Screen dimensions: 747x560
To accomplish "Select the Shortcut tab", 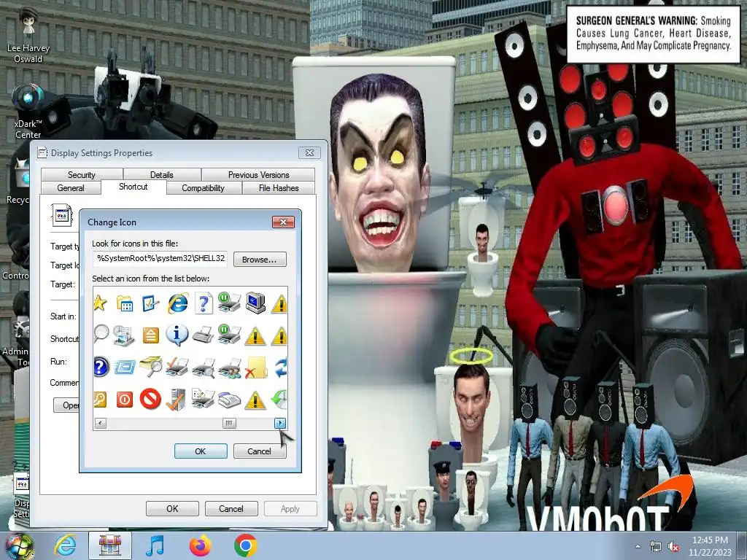I will 133,187.
